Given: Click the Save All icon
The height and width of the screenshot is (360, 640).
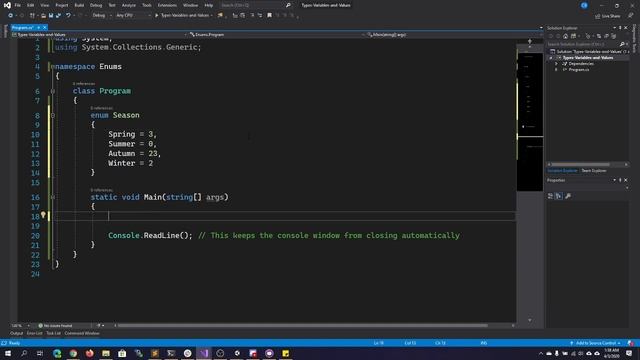Looking at the screenshot, I should coord(58,16).
